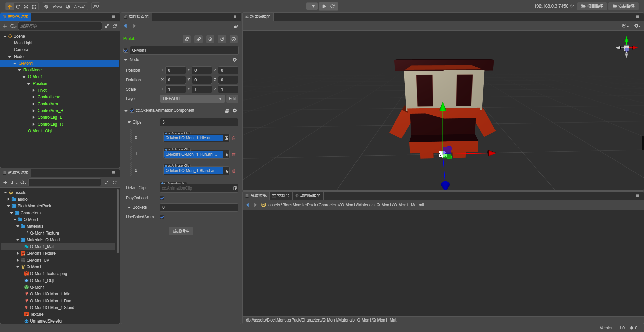Toggle the UseBakedAnimation checkbox
This screenshot has height=332, width=644.
tap(162, 217)
